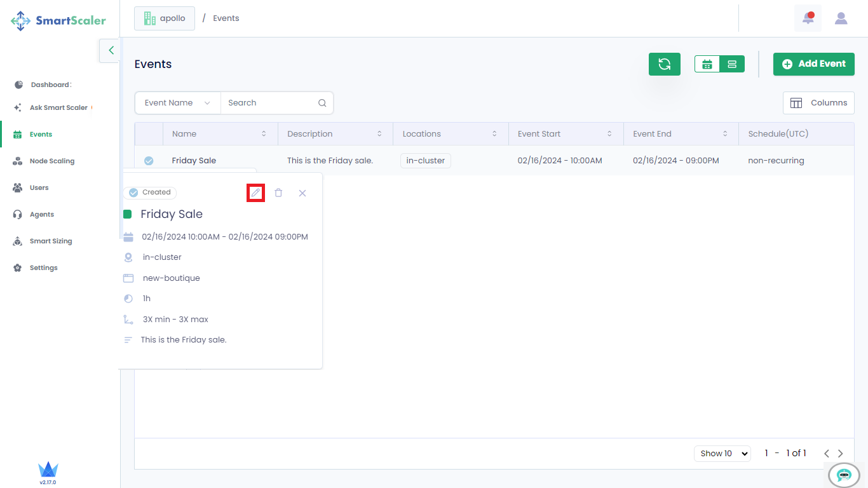Click into the Search input field

click(x=270, y=103)
